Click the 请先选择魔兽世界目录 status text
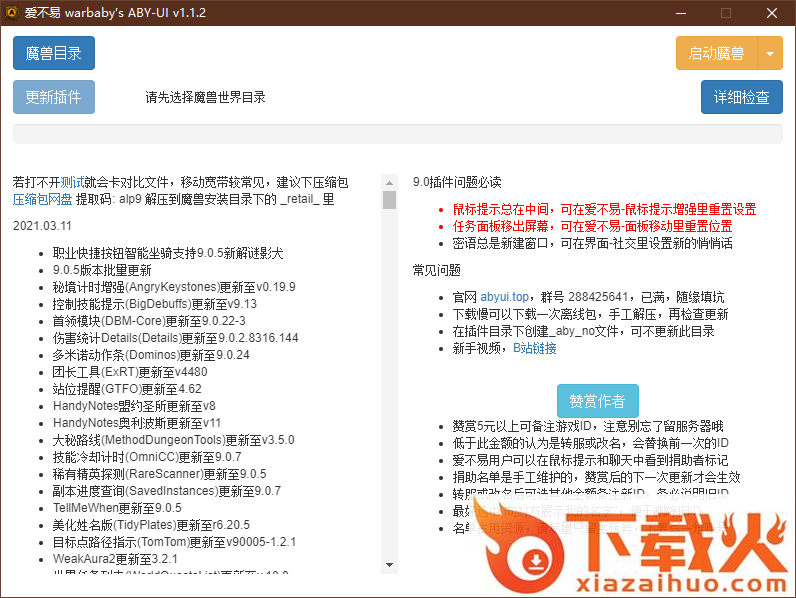The height and width of the screenshot is (598, 796). point(205,98)
